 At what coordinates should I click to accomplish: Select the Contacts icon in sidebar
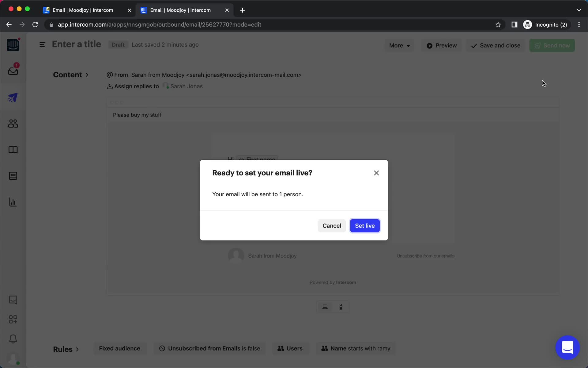pyautogui.click(x=13, y=123)
